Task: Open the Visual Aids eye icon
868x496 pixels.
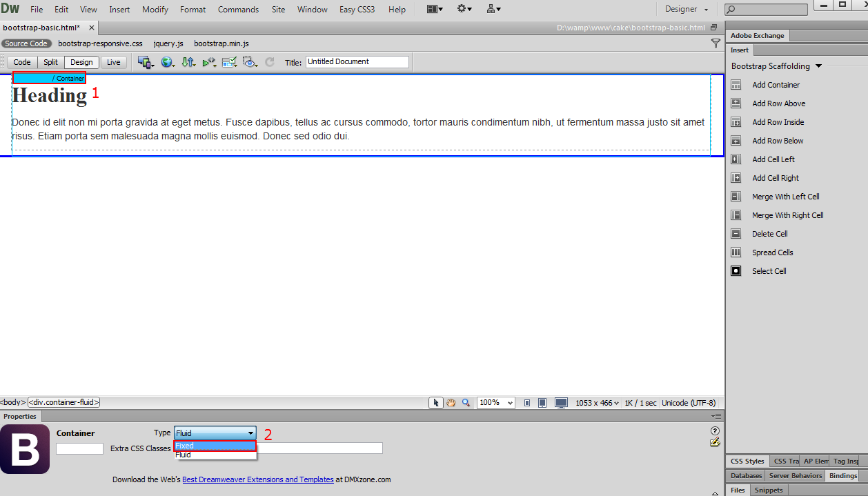Action: [x=250, y=62]
